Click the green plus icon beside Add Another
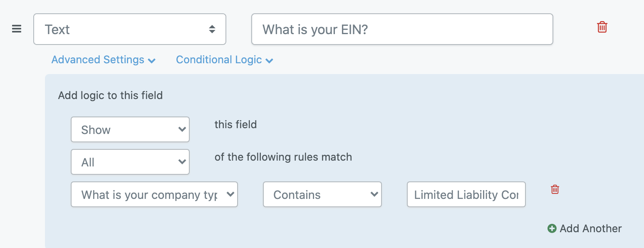Screen dimensions: 644x248 point(552,228)
